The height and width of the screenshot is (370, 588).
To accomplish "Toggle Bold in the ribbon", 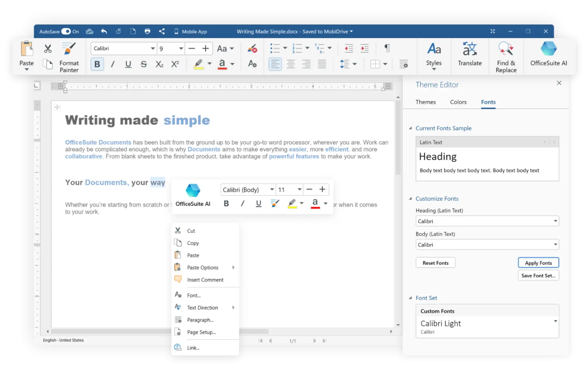I will 97,64.
